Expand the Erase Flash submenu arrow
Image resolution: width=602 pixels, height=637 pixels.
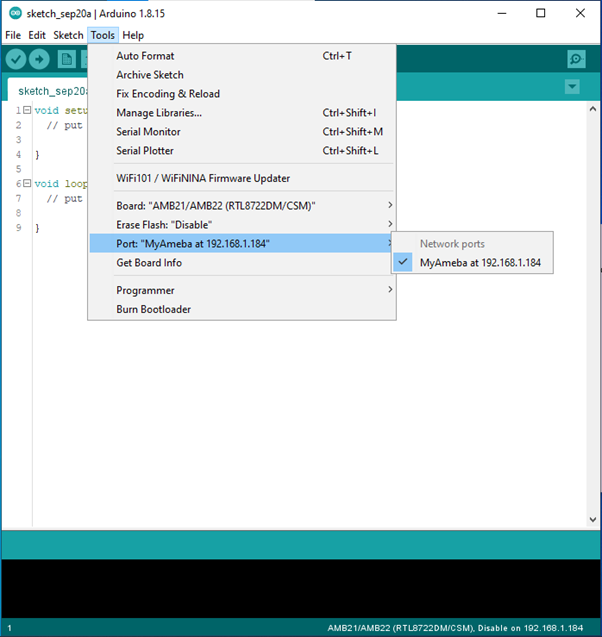[390, 224]
